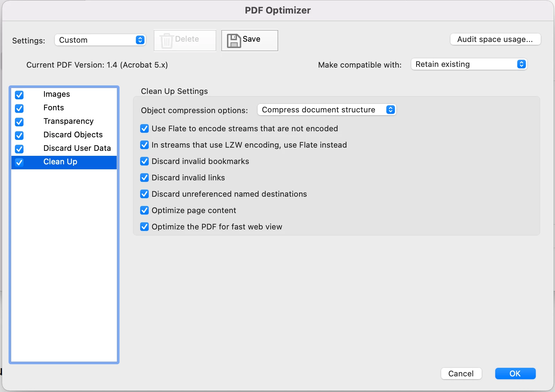Select the Clean Up panel
Viewport: 555px width, 392px height.
pos(64,162)
